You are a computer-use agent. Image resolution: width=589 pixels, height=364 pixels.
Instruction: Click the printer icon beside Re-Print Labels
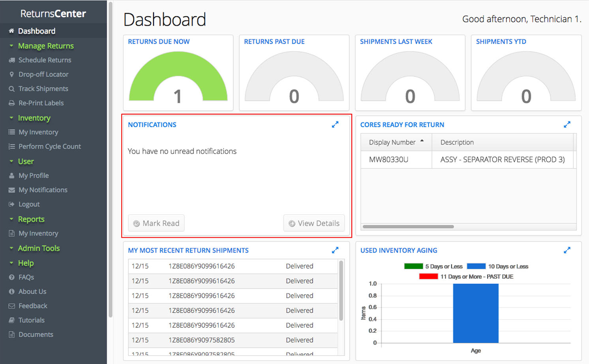tap(12, 103)
